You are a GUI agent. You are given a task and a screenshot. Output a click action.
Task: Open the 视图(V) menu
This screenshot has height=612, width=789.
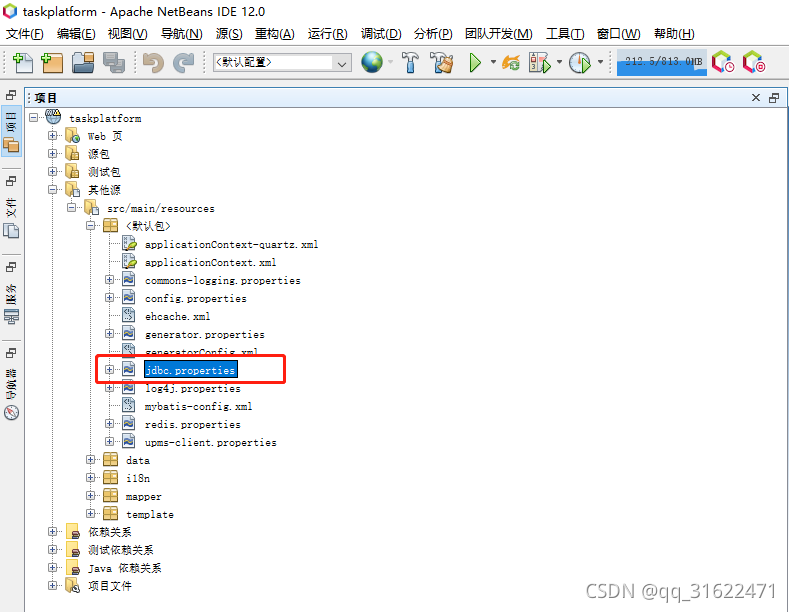click(128, 34)
